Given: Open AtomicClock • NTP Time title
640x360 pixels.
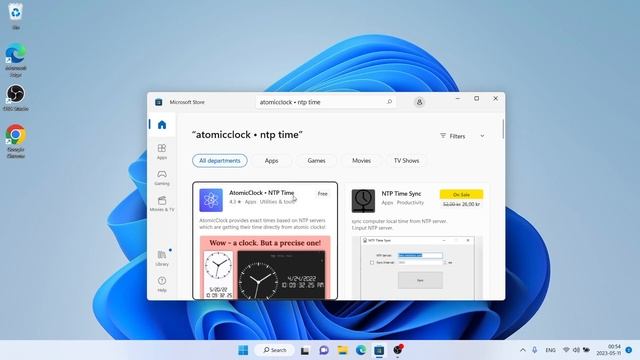Looking at the screenshot, I should pyautogui.click(x=262, y=193).
